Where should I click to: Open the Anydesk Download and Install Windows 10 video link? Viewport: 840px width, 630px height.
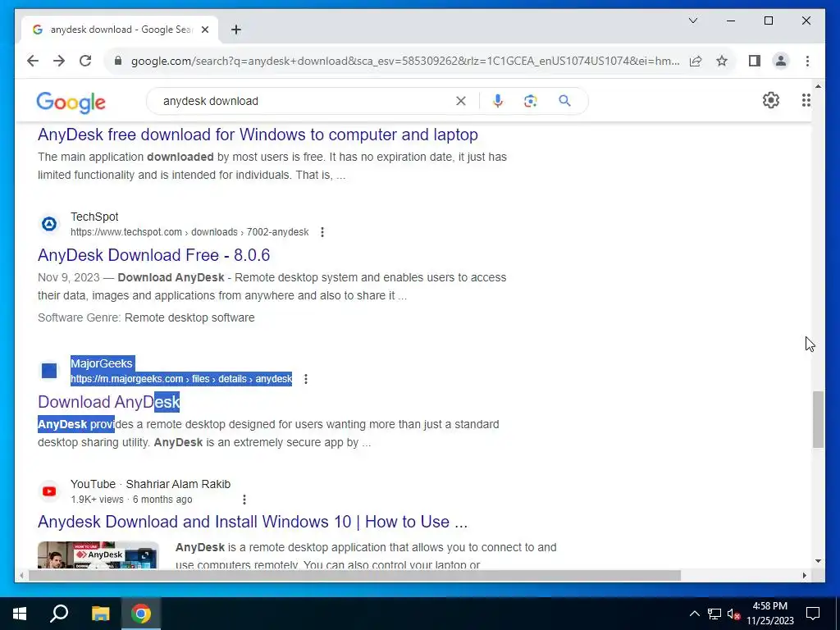click(x=253, y=522)
